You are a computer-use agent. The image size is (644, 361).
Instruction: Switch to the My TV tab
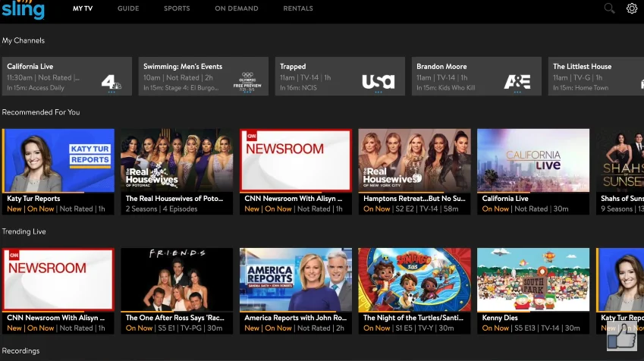pos(83,8)
